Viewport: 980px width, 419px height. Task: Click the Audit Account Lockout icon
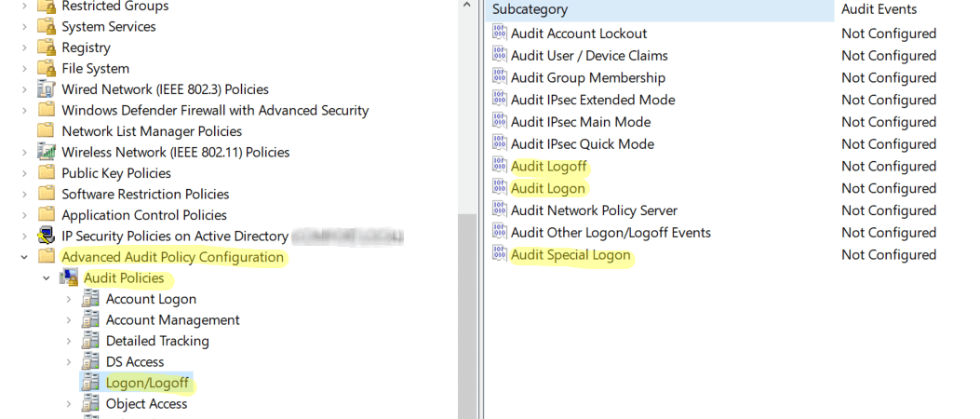click(500, 34)
